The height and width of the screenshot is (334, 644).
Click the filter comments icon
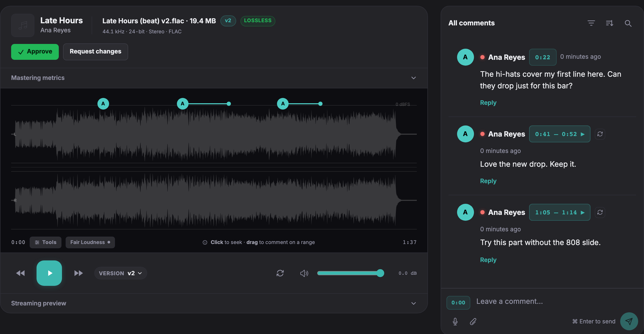pyautogui.click(x=591, y=23)
